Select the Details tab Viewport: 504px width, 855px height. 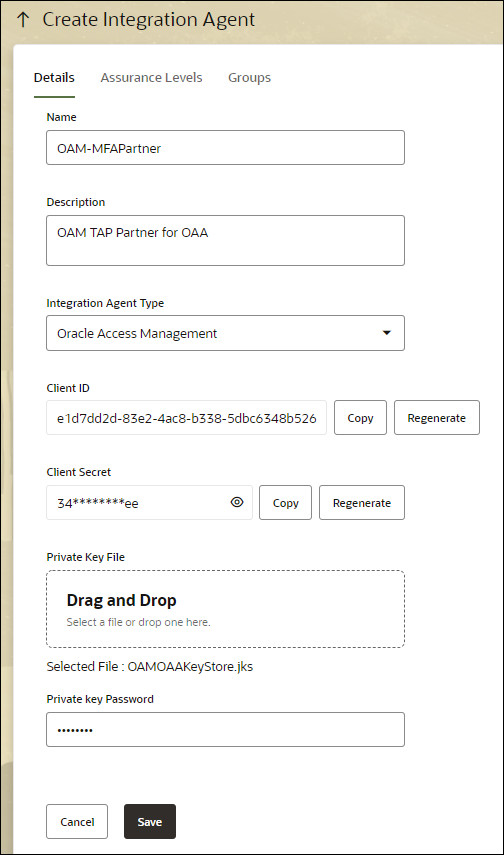[54, 77]
